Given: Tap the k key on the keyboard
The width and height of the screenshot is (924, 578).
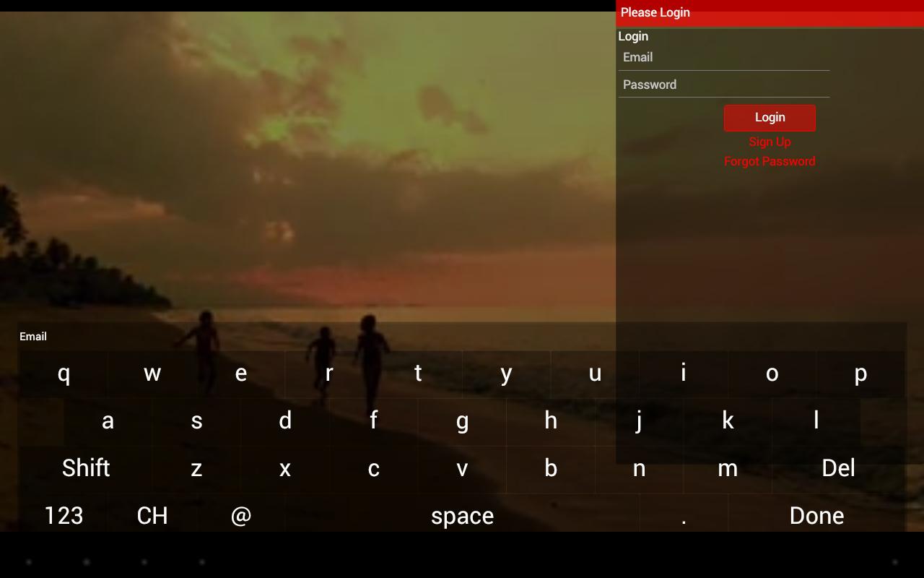Looking at the screenshot, I should (x=728, y=420).
